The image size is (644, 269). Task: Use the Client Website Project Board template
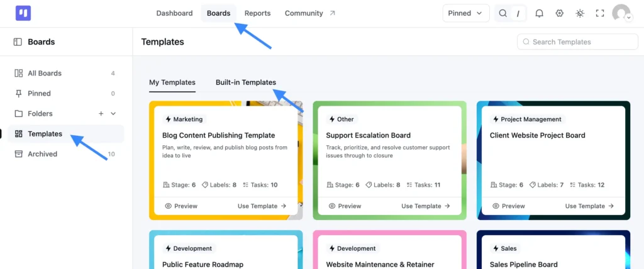click(590, 206)
